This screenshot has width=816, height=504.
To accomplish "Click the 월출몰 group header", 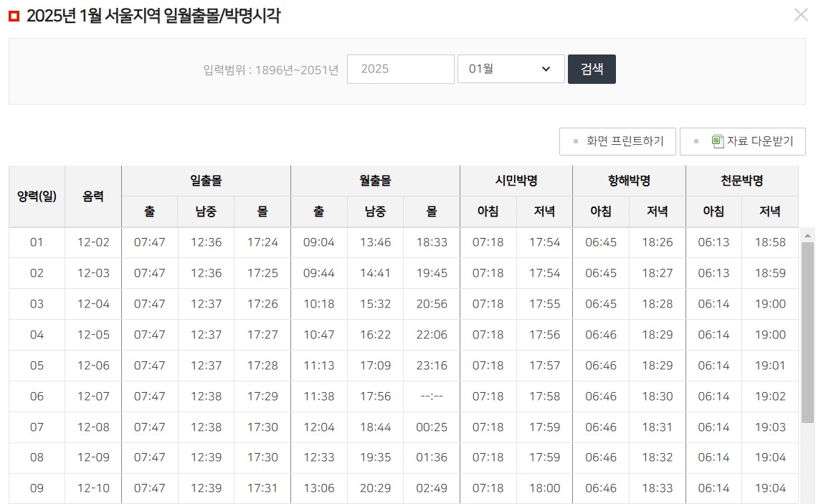I will [375, 181].
